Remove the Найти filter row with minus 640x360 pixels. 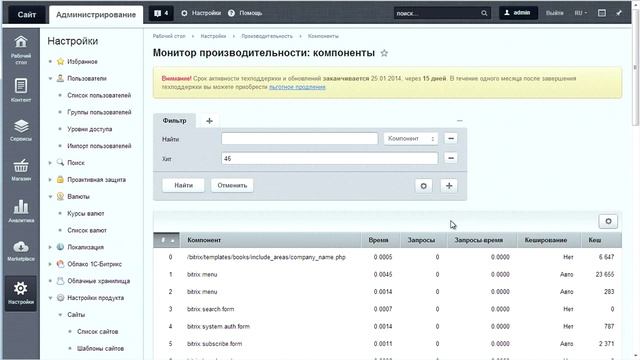451,138
